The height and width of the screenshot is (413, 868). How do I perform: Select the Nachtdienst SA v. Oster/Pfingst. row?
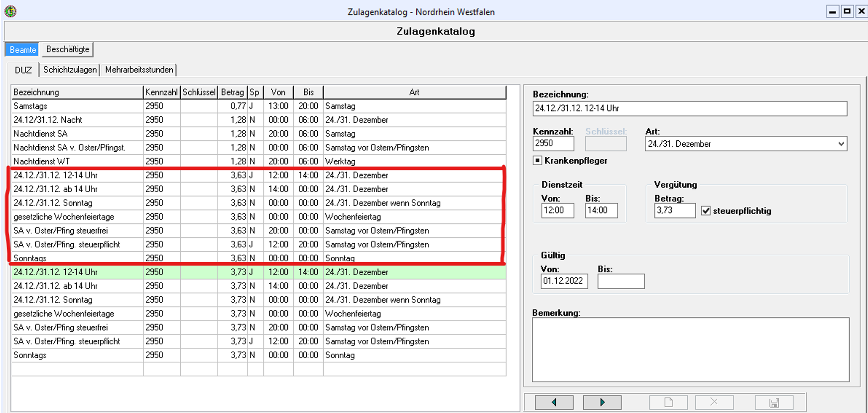click(x=258, y=148)
